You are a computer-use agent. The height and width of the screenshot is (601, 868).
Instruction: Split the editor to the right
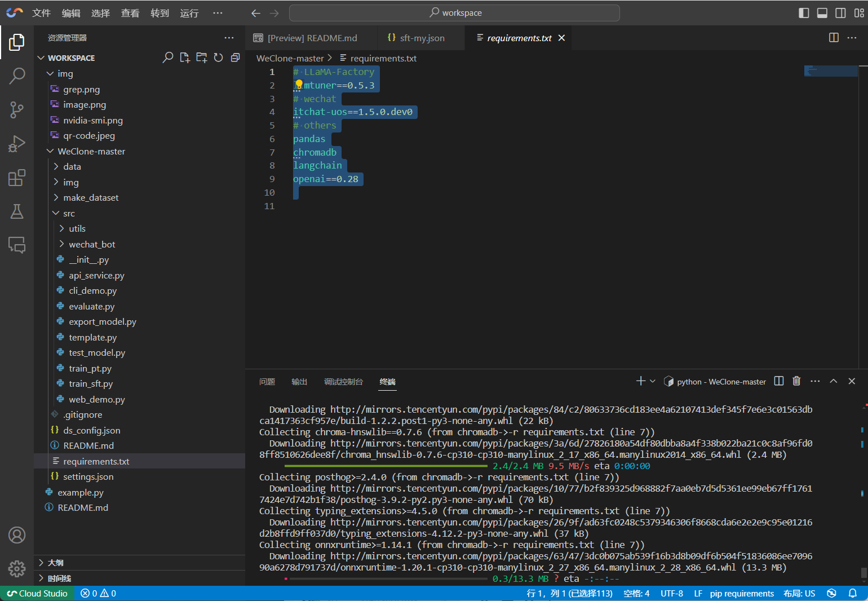point(834,38)
